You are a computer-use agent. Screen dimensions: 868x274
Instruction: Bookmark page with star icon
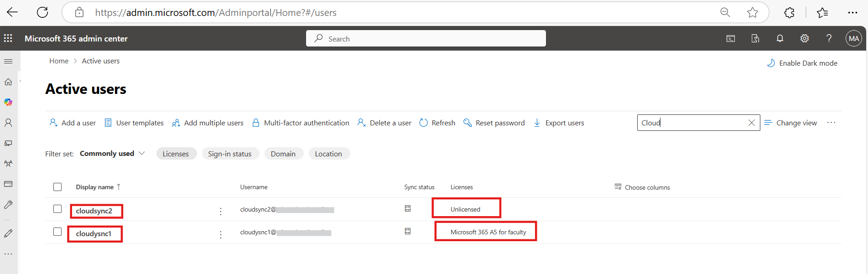[753, 12]
